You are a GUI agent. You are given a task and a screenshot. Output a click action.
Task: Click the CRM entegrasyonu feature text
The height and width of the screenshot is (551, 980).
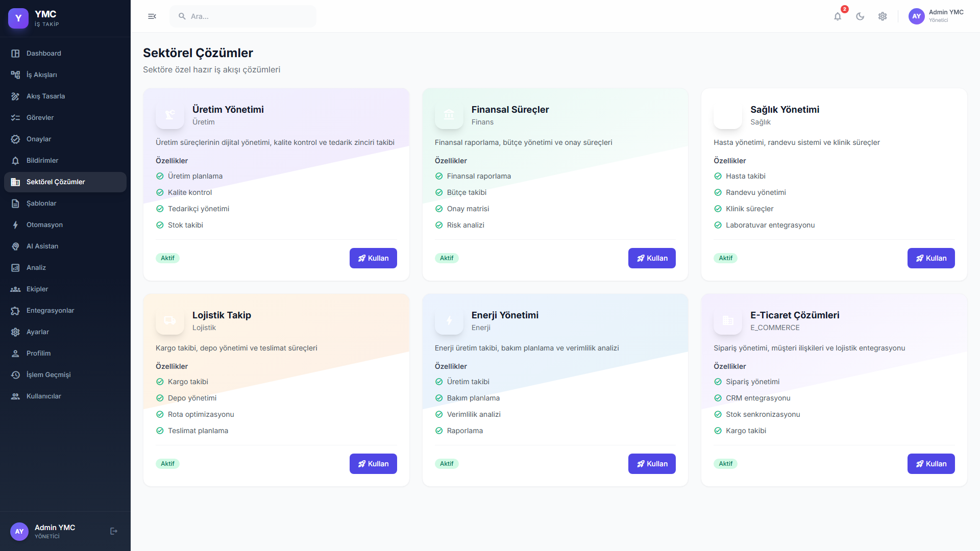758,398
